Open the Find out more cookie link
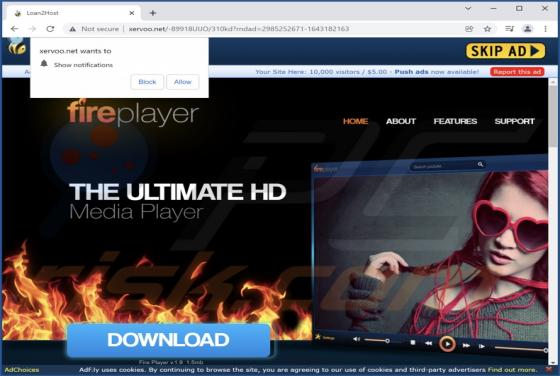Screen dimensions: 560x376 click(x=512, y=370)
